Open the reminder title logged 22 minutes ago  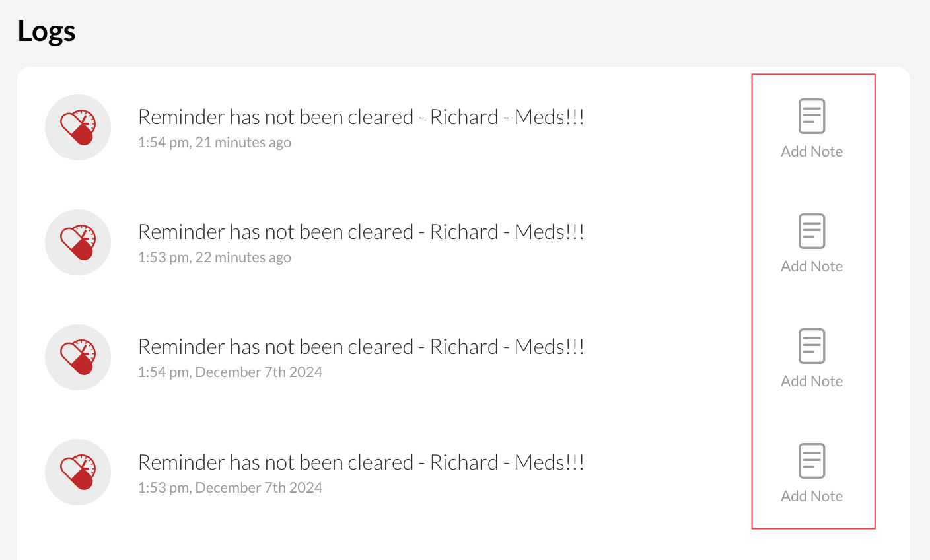pyautogui.click(x=361, y=232)
